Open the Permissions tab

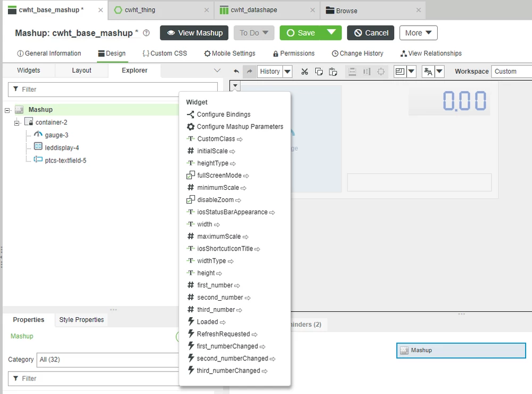[294, 53]
